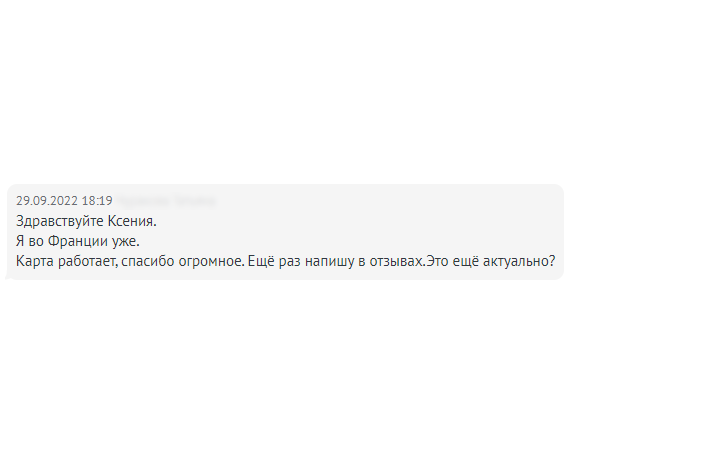This screenshot has width=720, height=471.
Task: Click the word 'актуально?' at message end
Action: [x=519, y=261]
